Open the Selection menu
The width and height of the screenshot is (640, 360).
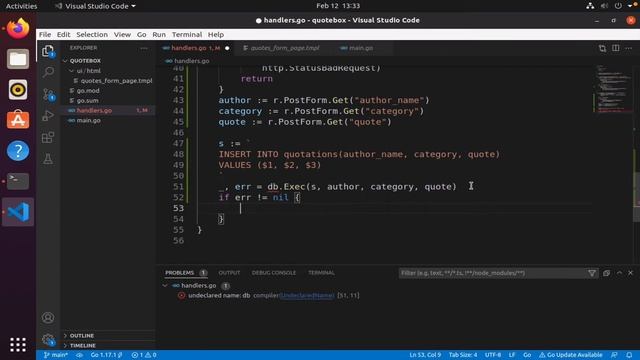point(92,35)
